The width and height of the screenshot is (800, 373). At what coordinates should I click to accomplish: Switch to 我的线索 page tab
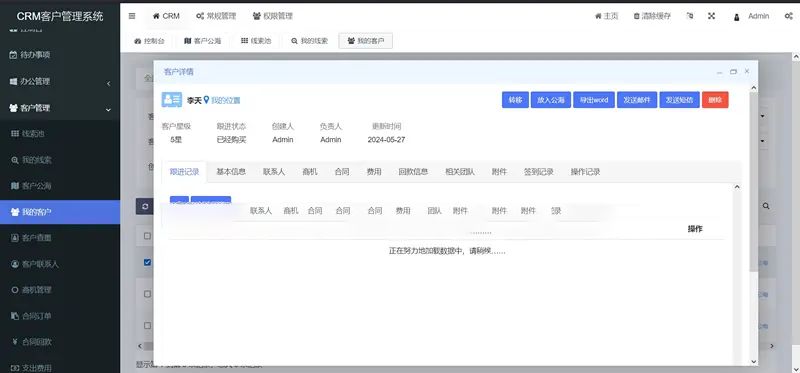310,41
